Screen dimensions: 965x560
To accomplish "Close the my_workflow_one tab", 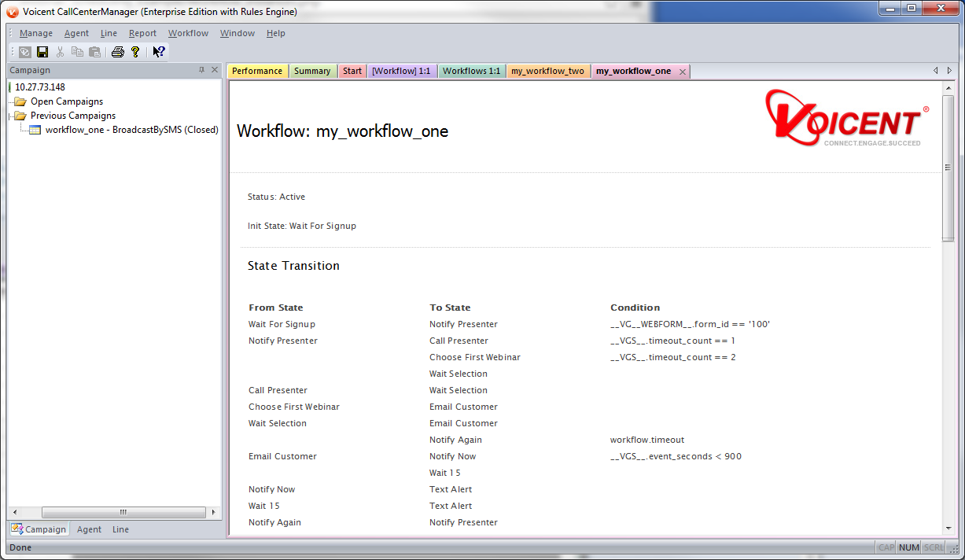I will (x=683, y=72).
